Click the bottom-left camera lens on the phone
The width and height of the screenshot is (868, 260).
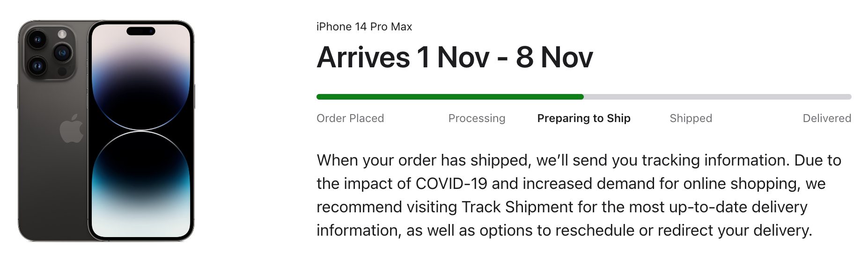[x=37, y=66]
